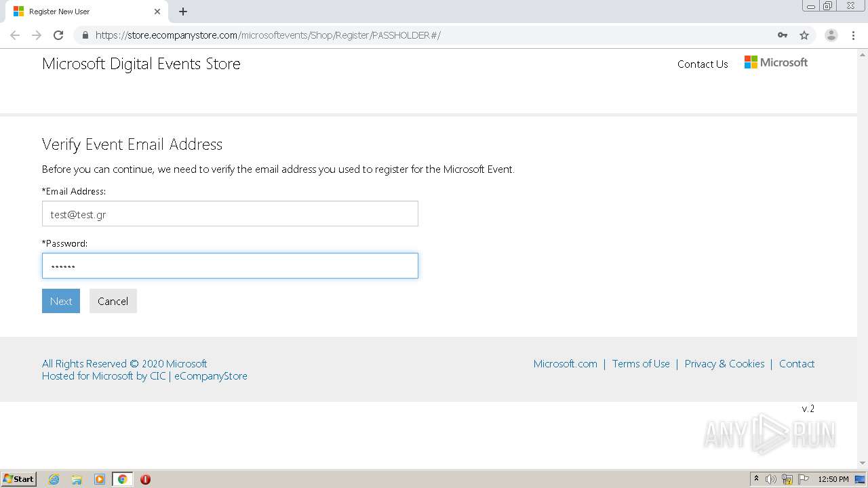Viewport: 868px width, 488px height.
Task: Open the Chrome profile avatar
Action: click(831, 35)
